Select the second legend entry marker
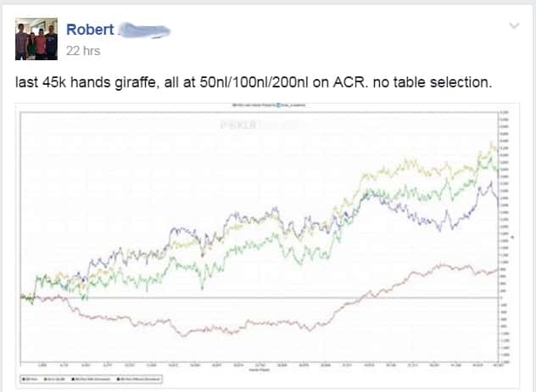 46,379
